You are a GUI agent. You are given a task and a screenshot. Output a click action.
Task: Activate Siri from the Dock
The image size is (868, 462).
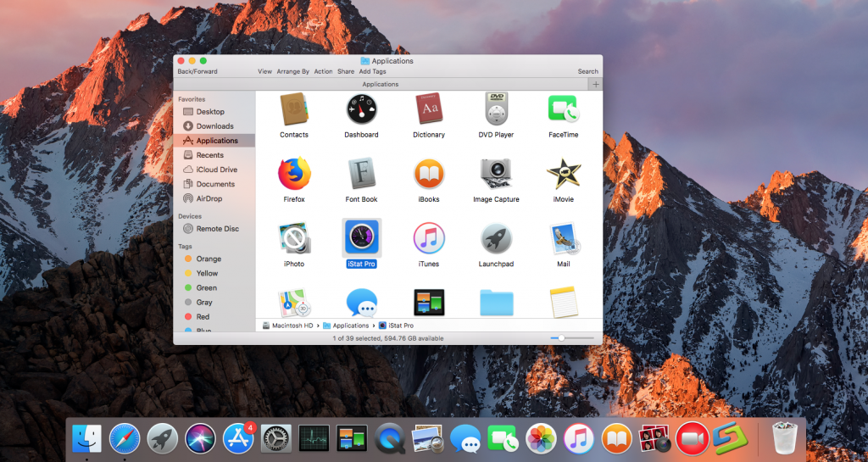pos(200,439)
